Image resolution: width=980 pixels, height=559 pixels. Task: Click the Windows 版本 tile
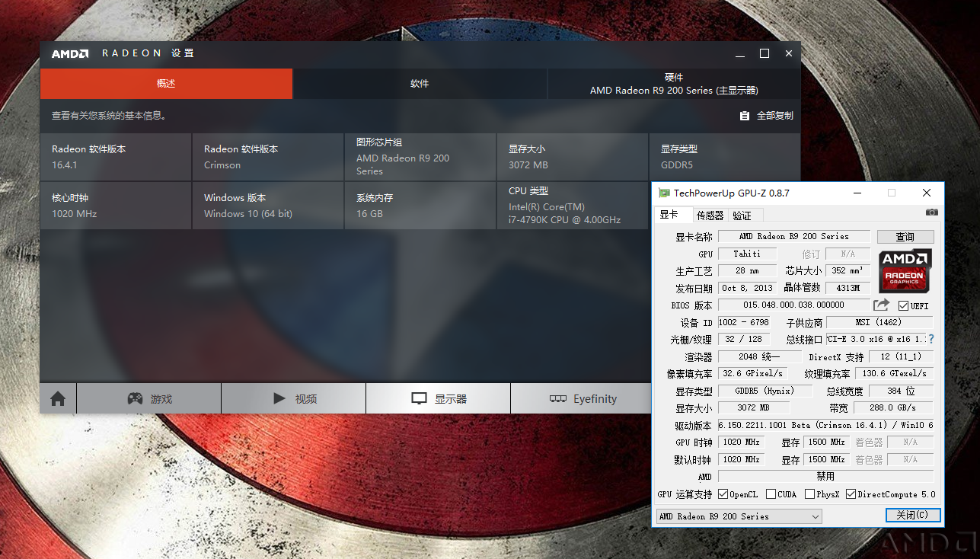(x=267, y=206)
